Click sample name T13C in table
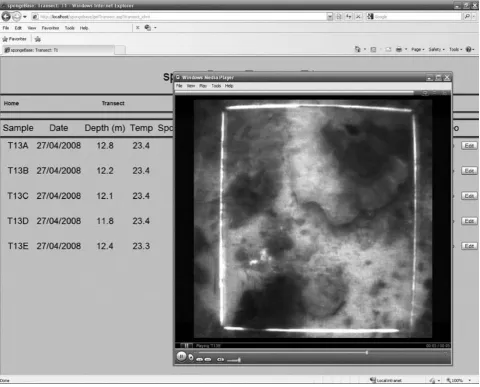 click(x=18, y=196)
